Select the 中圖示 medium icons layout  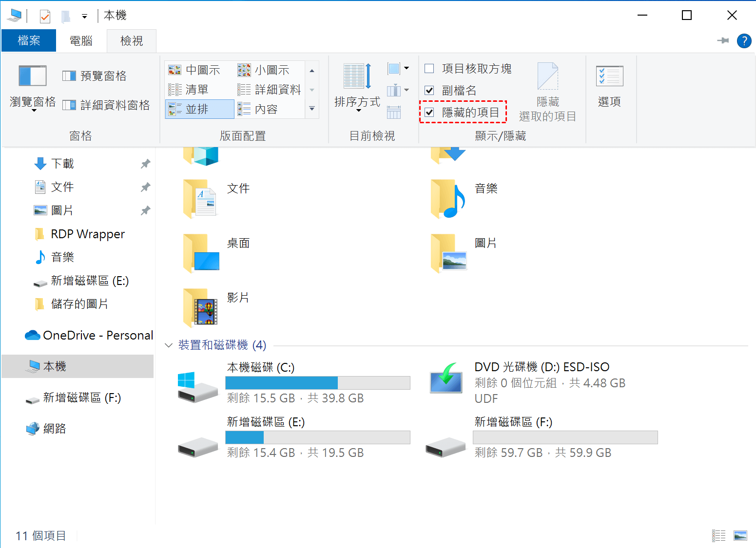(194, 70)
